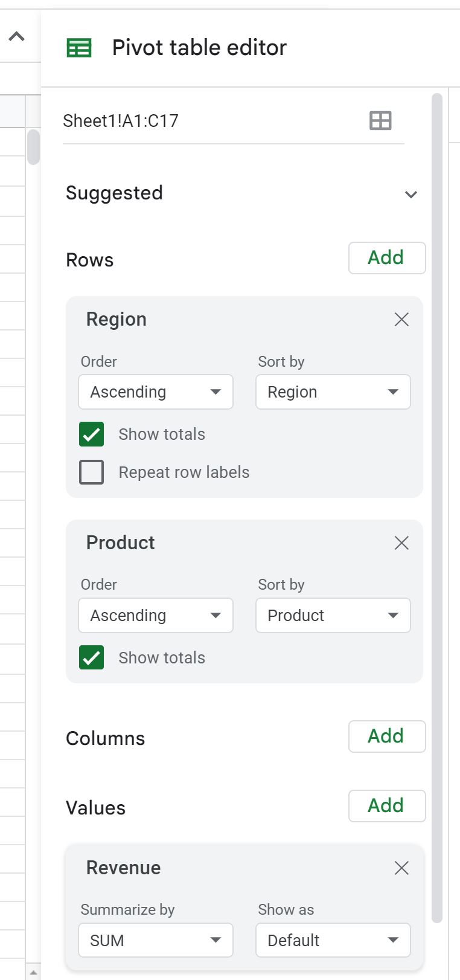Remove the Product row field

[x=401, y=543]
